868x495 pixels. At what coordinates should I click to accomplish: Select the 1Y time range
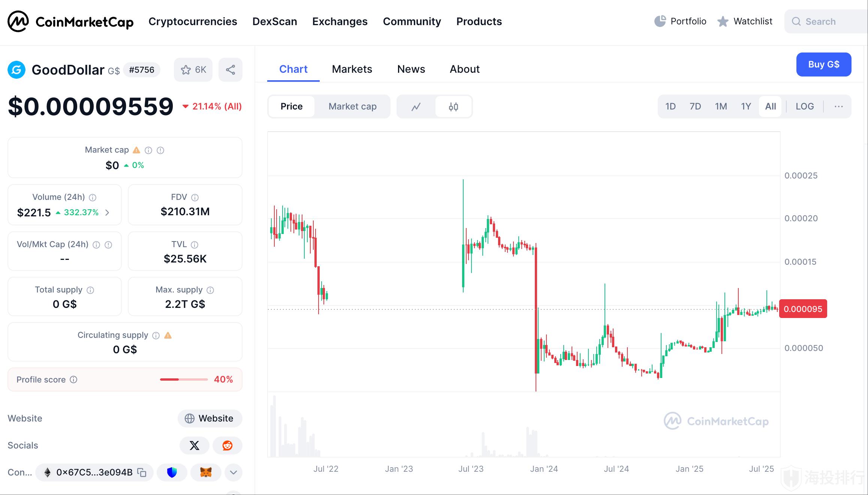pos(746,106)
